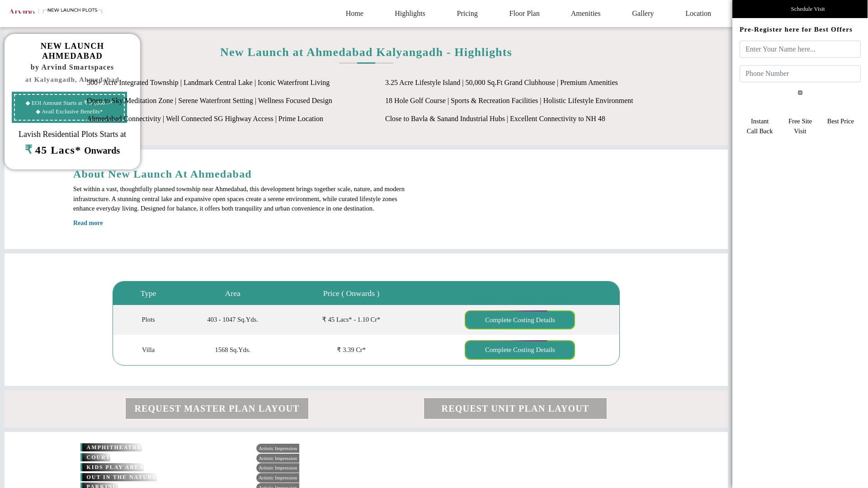
Task: Select the Amphitheatre gallery label
Action: pos(111,447)
